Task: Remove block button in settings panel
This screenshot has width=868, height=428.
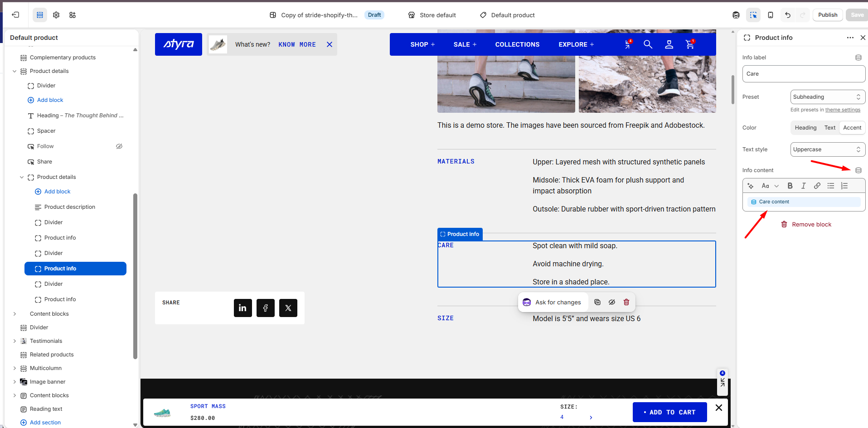Action: tap(806, 225)
